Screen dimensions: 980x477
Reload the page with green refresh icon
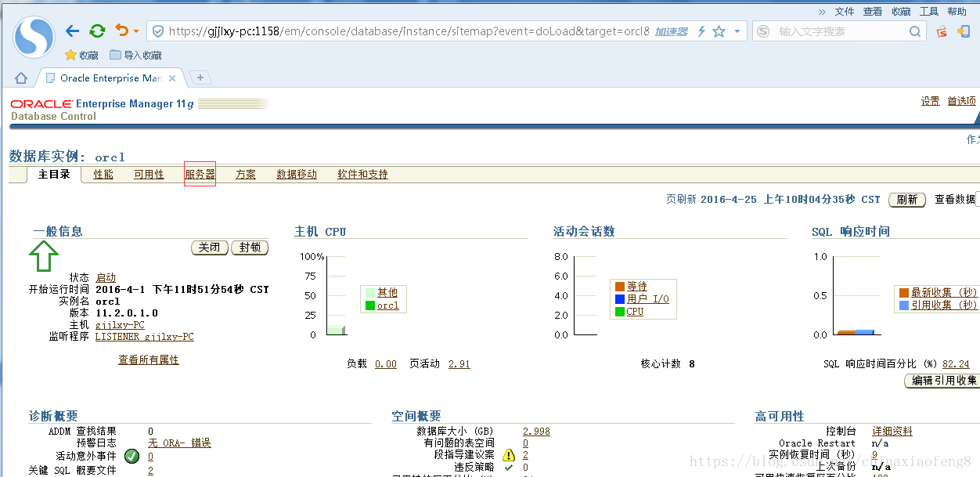coord(97,31)
